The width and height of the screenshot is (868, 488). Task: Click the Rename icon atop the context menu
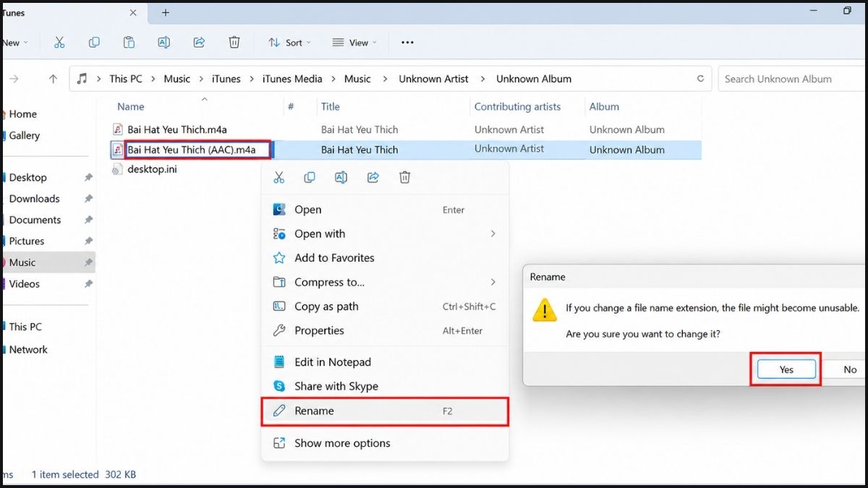coord(341,177)
